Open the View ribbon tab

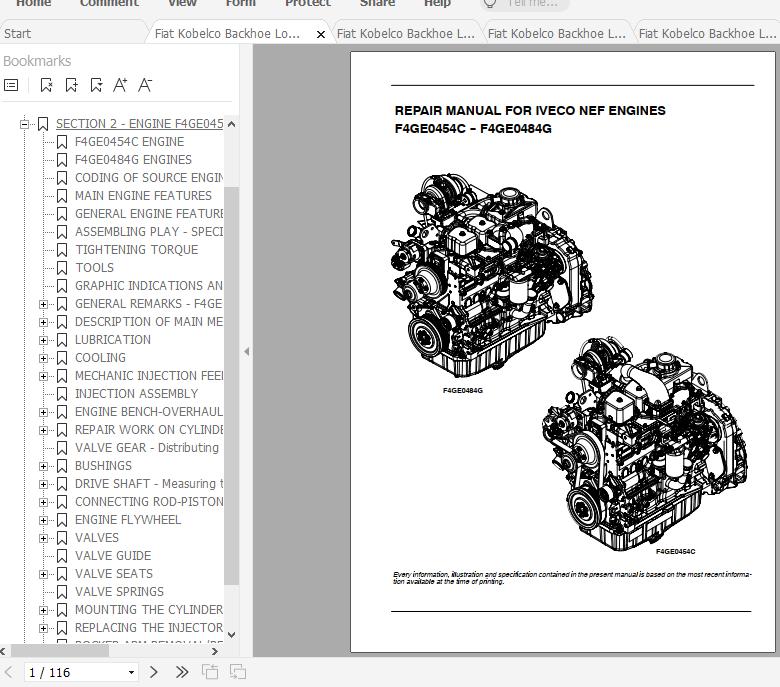pos(182,3)
